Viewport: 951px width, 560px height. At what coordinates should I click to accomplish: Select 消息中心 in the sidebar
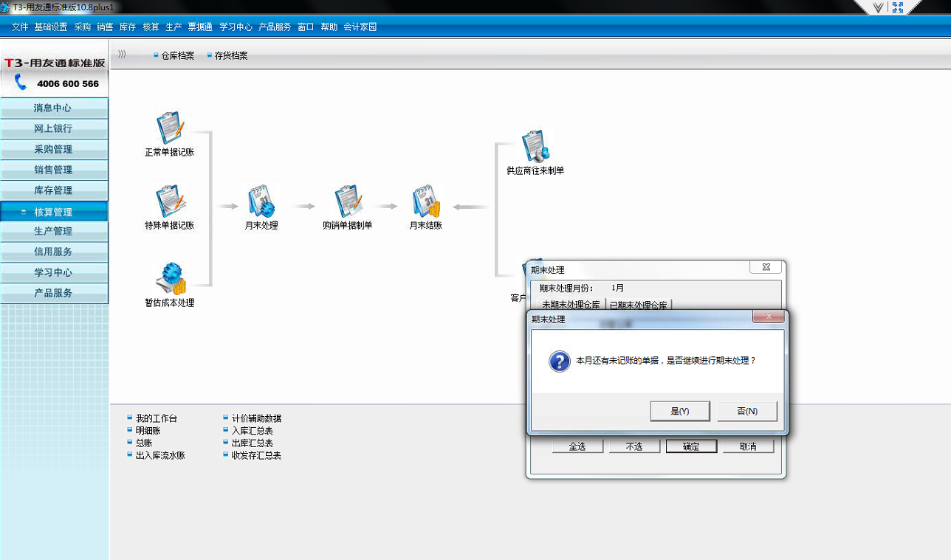54,108
